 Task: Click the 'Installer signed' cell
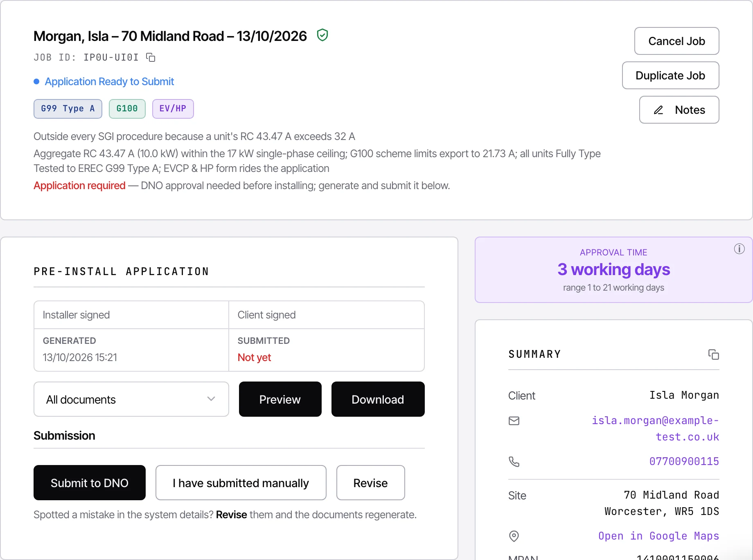[131, 315]
